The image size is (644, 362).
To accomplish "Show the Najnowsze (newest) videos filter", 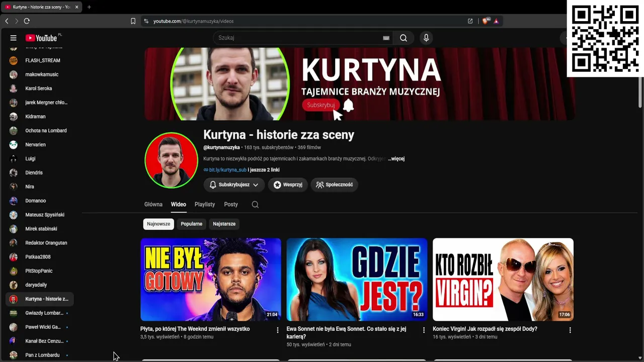I will pos(158,224).
